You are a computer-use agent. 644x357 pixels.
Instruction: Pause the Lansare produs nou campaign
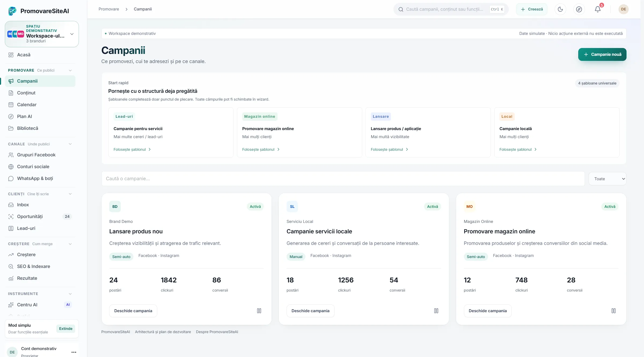(259, 311)
